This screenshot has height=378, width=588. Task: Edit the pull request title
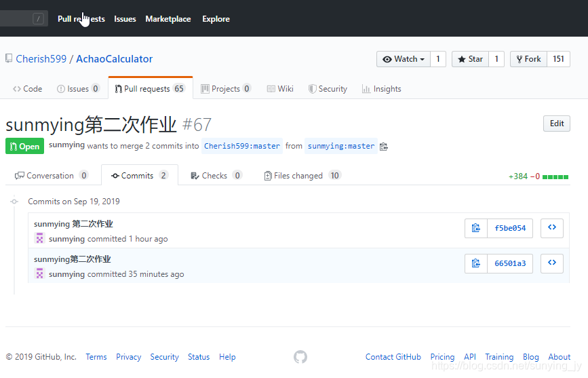(557, 124)
